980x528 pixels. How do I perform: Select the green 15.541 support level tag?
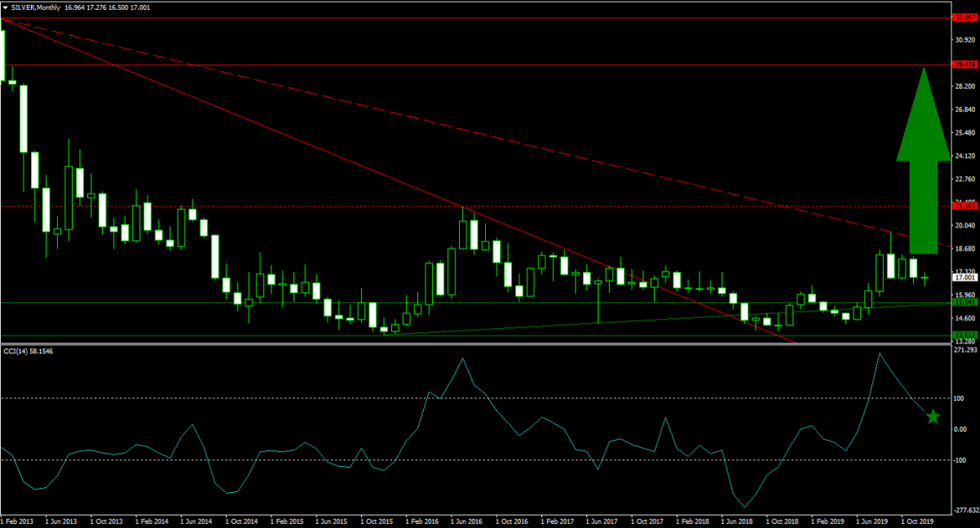click(x=964, y=302)
